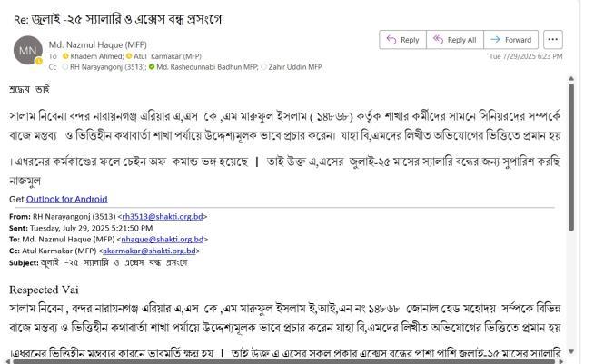Click the vertical scrollbar thumb

571,157
